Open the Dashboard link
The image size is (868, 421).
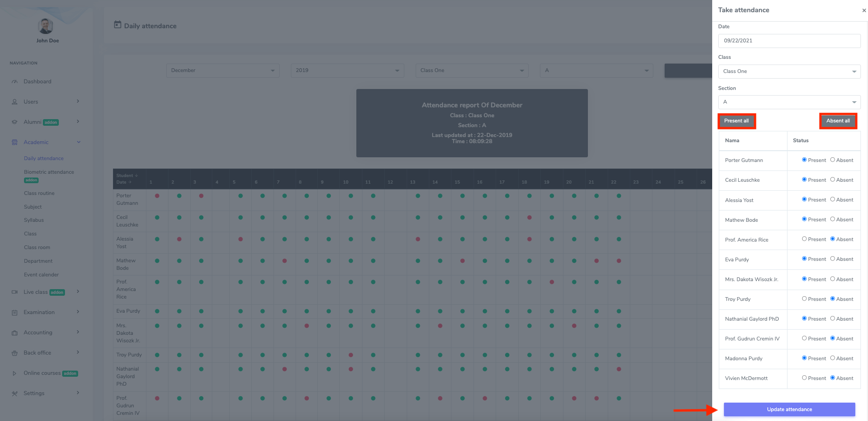click(x=38, y=81)
